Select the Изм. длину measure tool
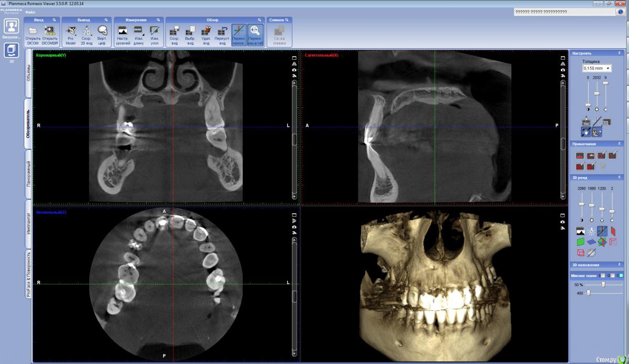The width and height of the screenshot is (629, 364). click(138, 31)
